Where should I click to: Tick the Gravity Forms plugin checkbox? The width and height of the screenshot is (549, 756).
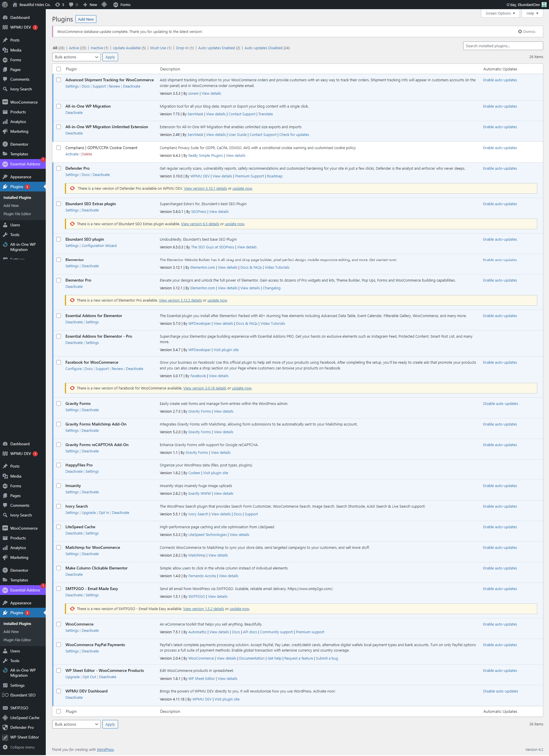coord(59,403)
